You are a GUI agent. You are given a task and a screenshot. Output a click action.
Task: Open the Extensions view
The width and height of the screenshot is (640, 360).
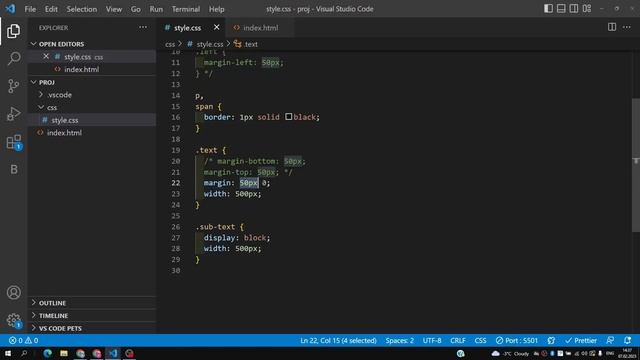[13, 142]
